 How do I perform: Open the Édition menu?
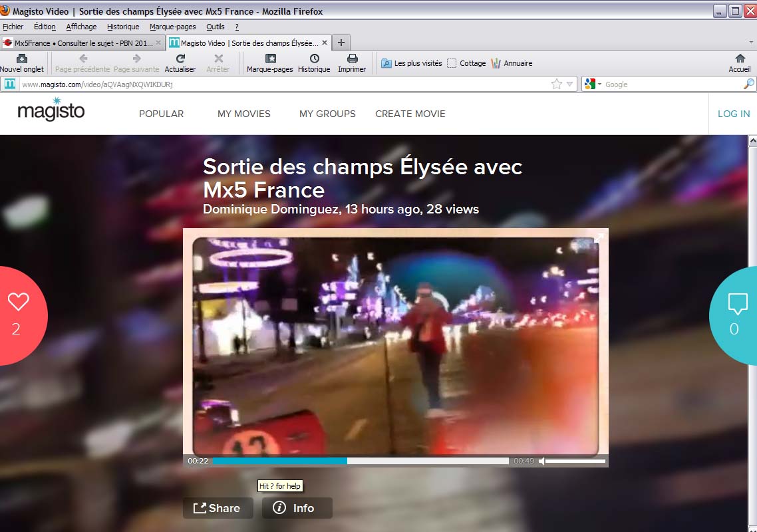coord(45,27)
